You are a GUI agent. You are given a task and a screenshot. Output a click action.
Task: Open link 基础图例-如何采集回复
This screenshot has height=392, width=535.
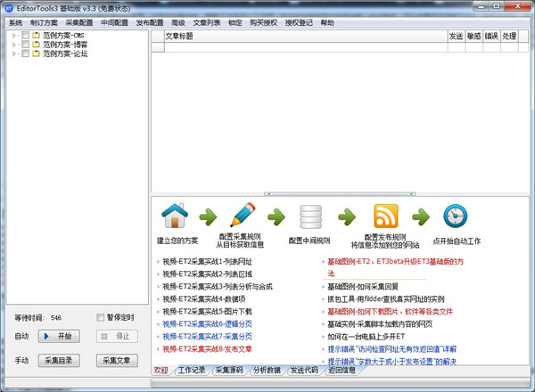363,287
